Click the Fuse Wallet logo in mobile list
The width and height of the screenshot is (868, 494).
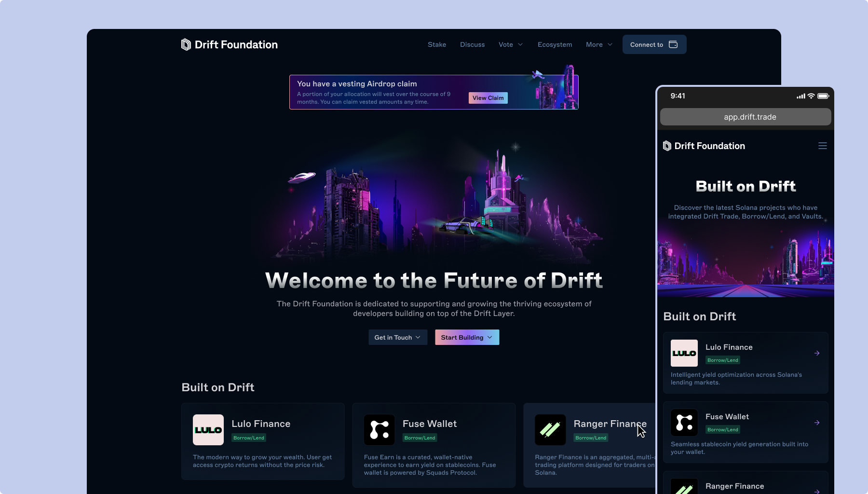(x=684, y=423)
